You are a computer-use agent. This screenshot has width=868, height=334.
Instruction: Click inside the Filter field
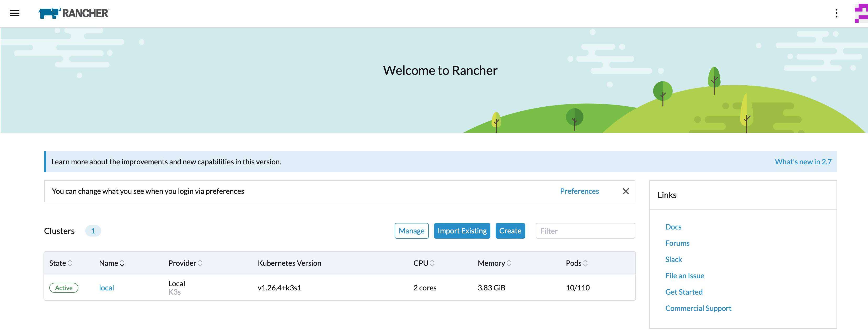[585, 231]
